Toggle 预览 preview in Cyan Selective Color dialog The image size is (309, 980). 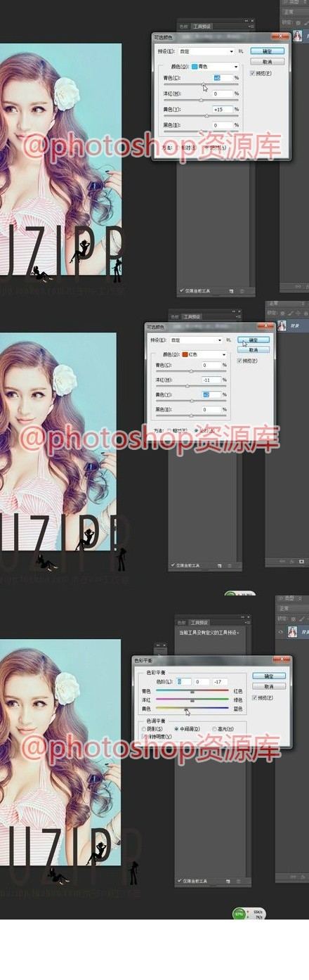254,72
